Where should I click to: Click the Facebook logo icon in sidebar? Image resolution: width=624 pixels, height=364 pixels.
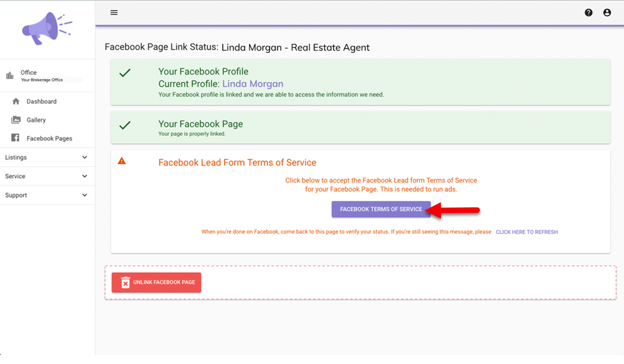[x=16, y=139]
